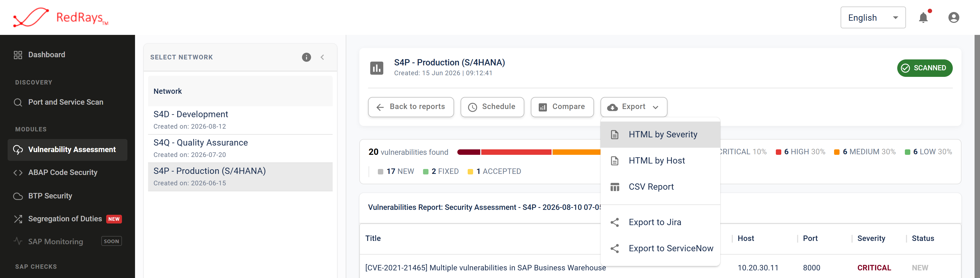Sort by the Port column header
This screenshot has height=278, width=980.
tap(810, 238)
